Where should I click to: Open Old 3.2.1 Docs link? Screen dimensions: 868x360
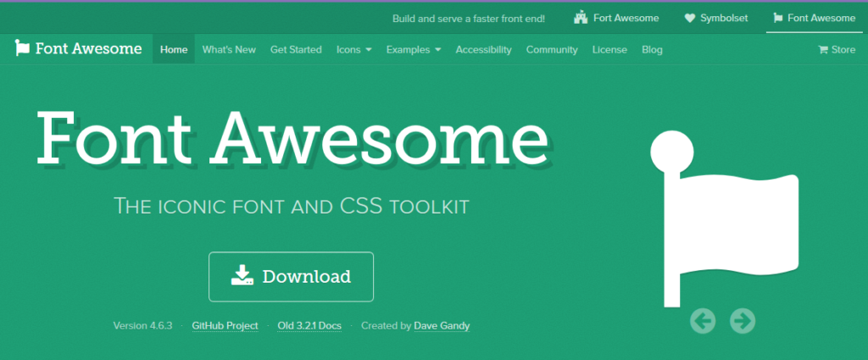[309, 326]
